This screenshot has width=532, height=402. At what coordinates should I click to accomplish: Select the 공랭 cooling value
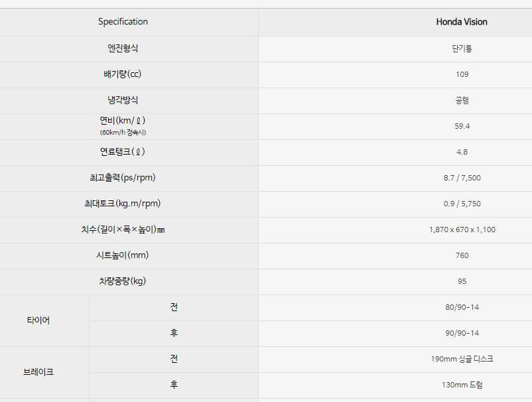coord(462,100)
